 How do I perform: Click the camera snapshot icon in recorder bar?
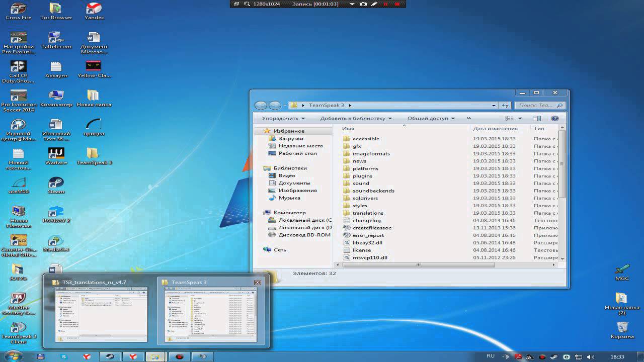(363, 4)
